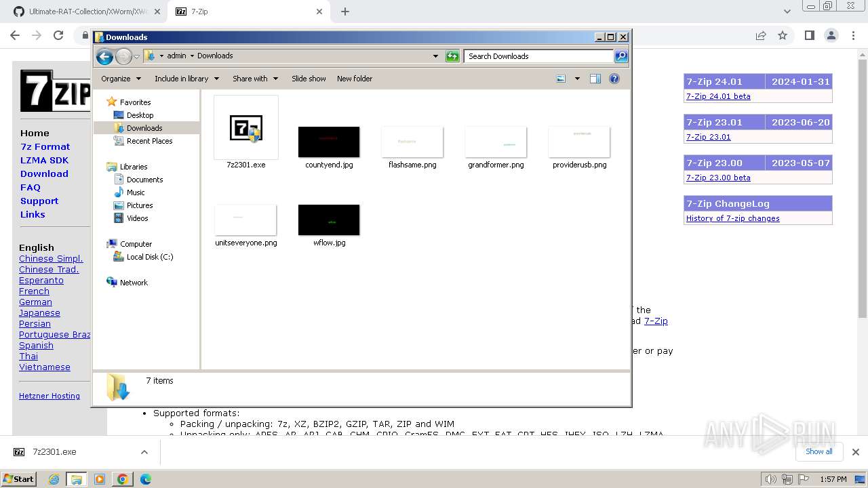Click Chrome share page icon
This screenshot has height=488, width=868.
click(761, 35)
